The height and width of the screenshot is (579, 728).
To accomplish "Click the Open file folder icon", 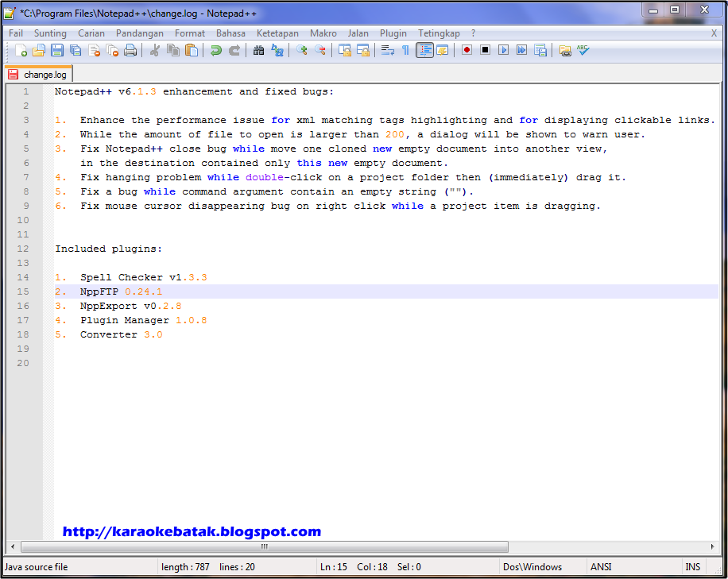I will pyautogui.click(x=39, y=50).
